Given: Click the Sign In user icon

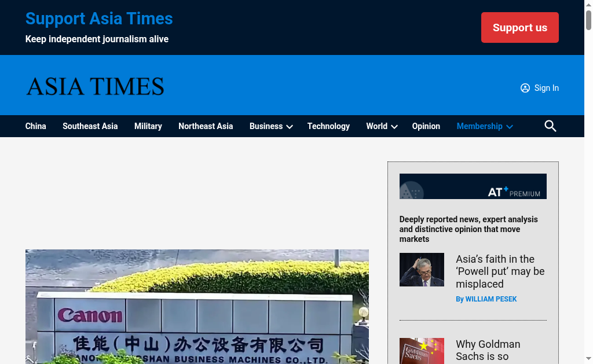Looking at the screenshot, I should click(525, 88).
